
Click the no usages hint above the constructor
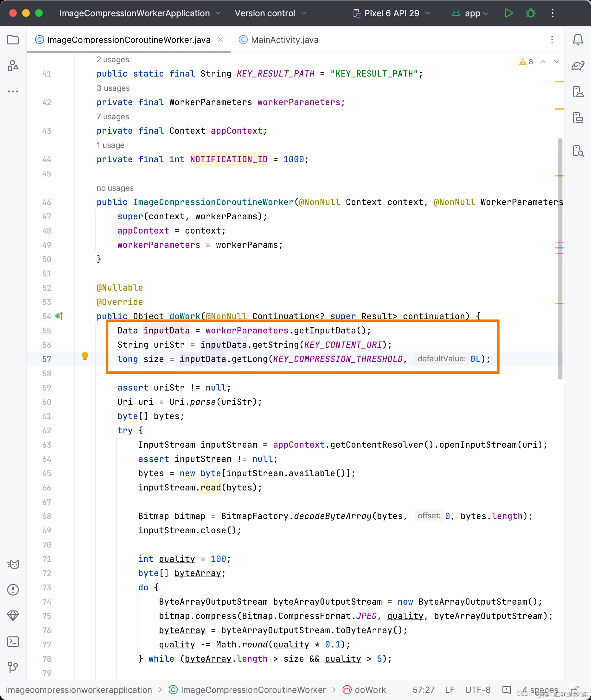click(x=115, y=188)
